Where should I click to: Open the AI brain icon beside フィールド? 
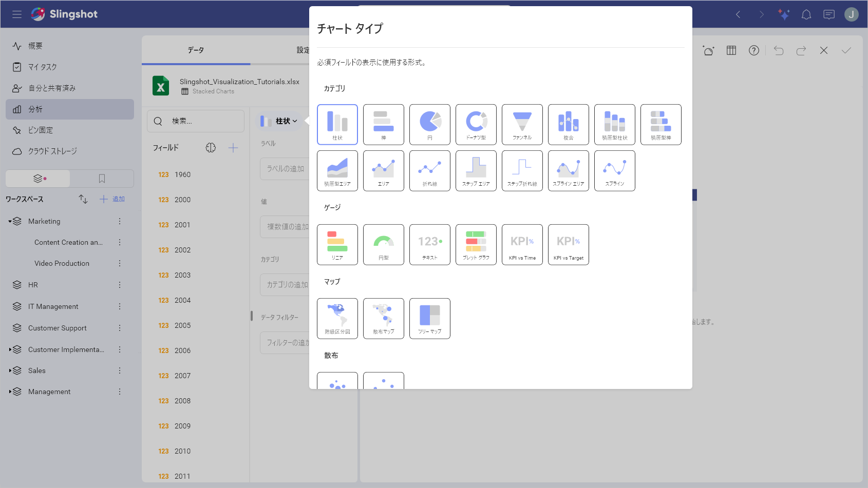click(211, 148)
